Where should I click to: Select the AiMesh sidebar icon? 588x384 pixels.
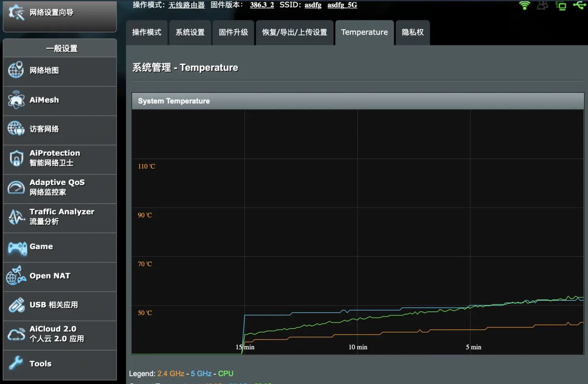click(16, 100)
